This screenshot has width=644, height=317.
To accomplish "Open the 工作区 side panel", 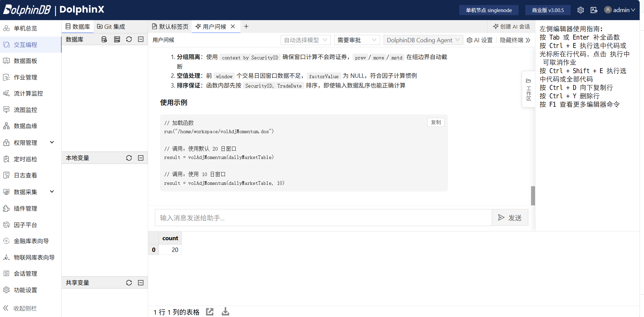I will (528, 90).
